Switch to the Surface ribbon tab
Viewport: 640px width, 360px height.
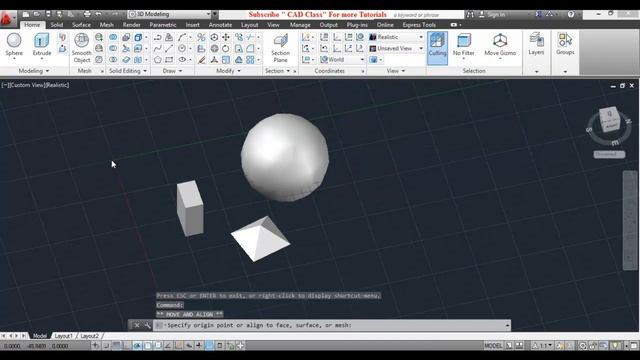point(81,25)
